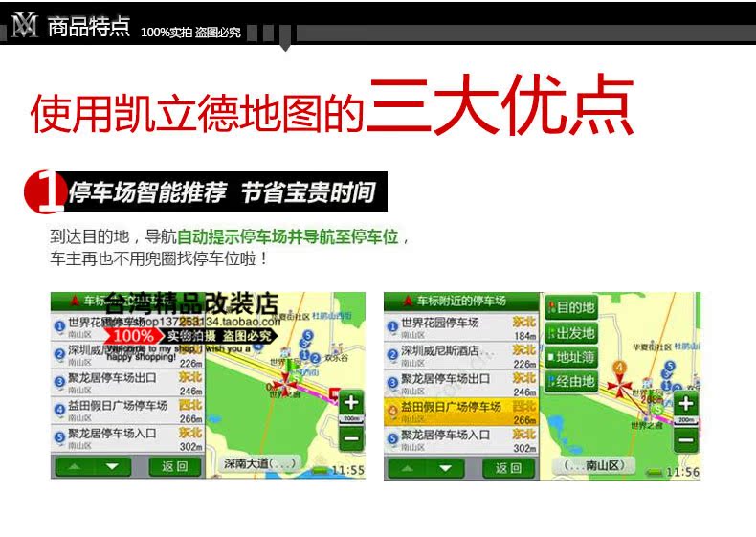Tap 返回 on the 11:56 screen
The height and width of the screenshot is (537, 756).
click(x=508, y=468)
